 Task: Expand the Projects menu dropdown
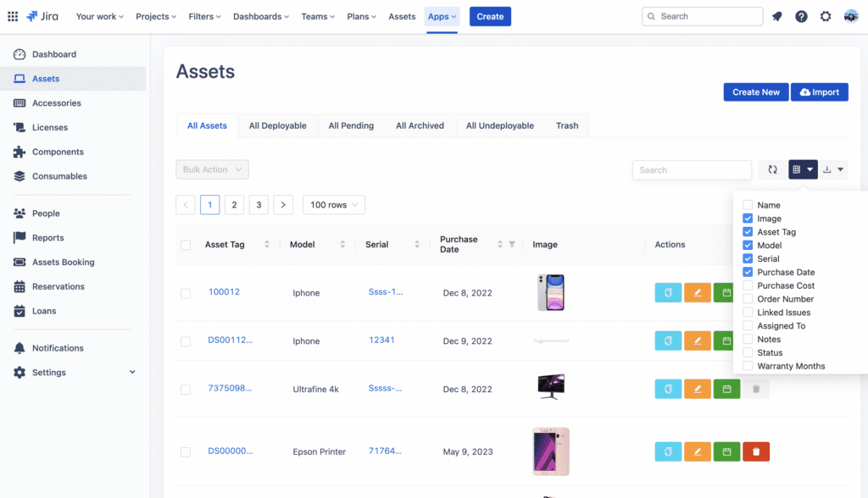[x=156, y=15]
